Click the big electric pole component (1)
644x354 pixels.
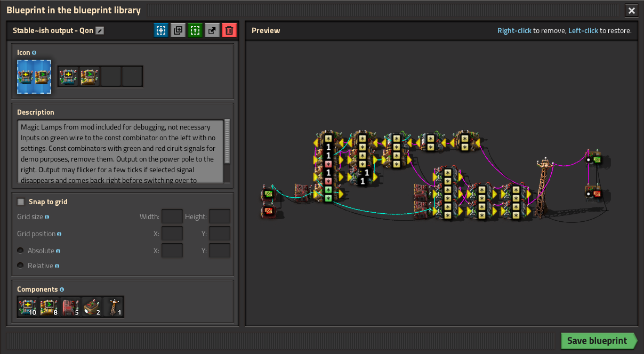(113, 307)
